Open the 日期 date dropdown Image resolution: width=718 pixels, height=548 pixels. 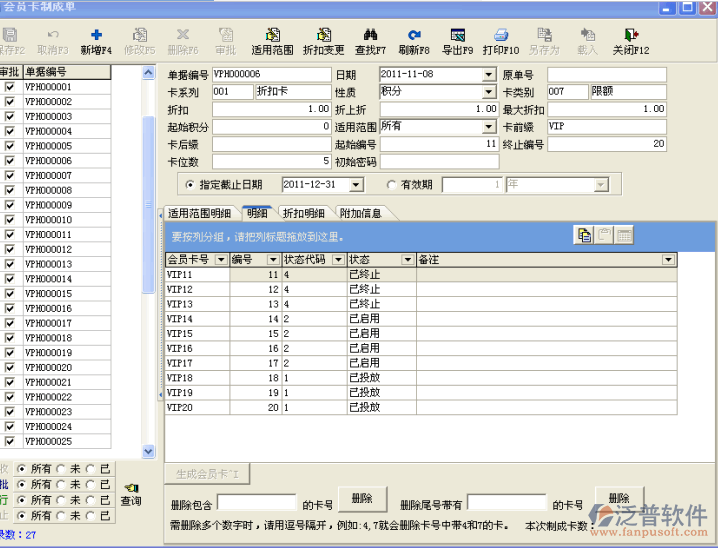(x=489, y=75)
